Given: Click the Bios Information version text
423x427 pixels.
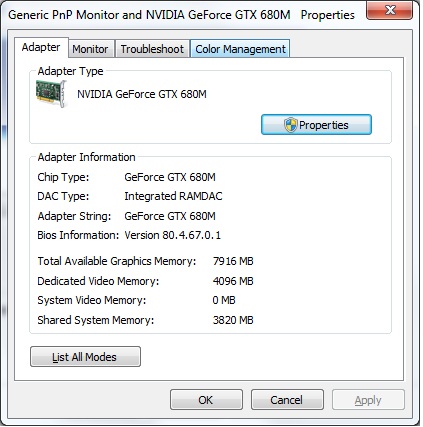Looking at the screenshot, I should pyautogui.click(x=172, y=235).
